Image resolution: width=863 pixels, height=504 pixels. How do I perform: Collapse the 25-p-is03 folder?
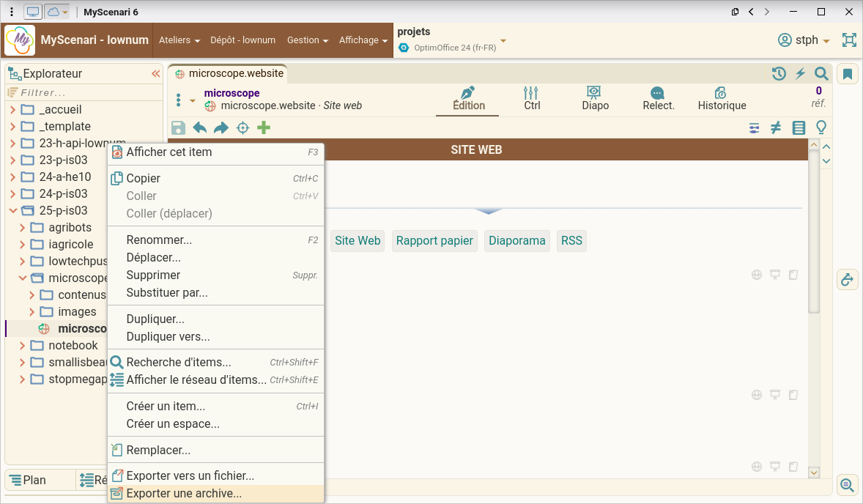click(12, 211)
